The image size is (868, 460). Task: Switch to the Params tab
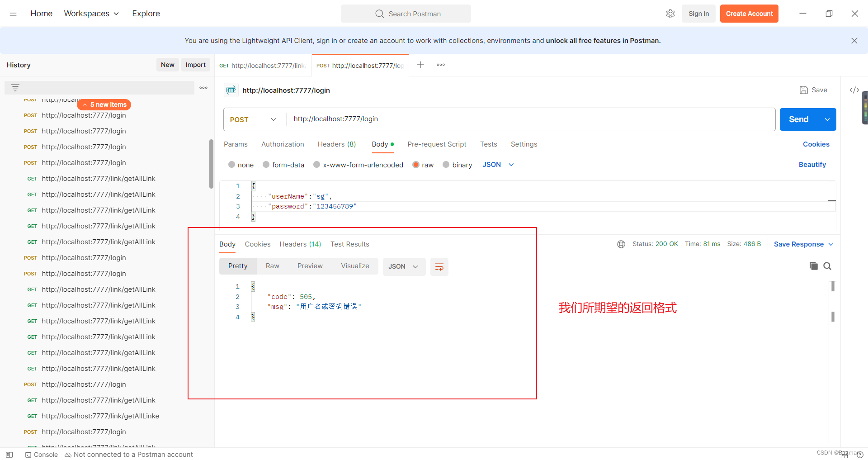click(x=236, y=144)
